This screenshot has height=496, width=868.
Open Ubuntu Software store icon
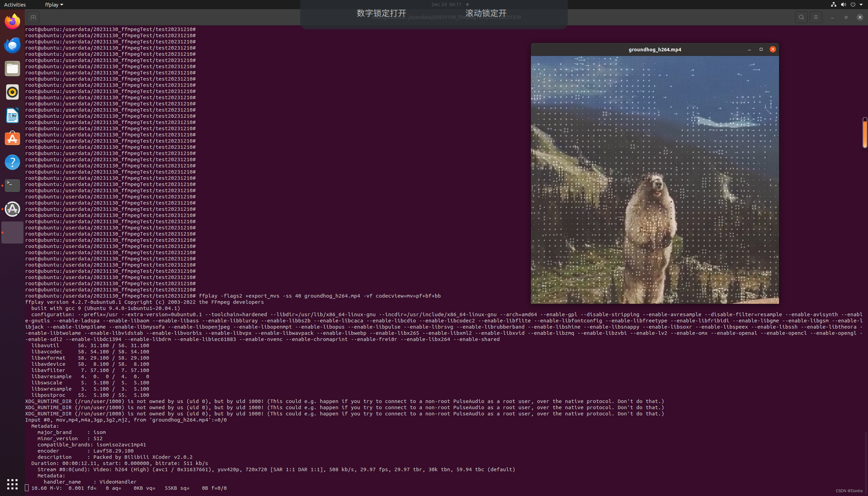point(12,139)
